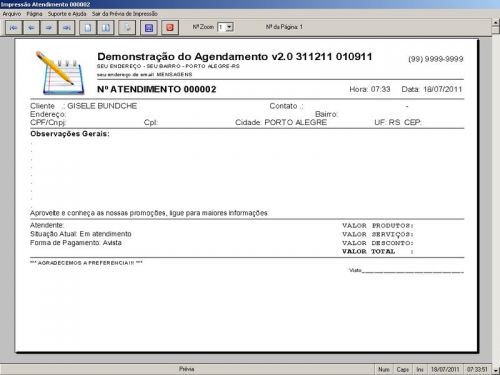Click the Prévia status bar label
The image size is (500, 375).
pyautogui.click(x=186, y=369)
